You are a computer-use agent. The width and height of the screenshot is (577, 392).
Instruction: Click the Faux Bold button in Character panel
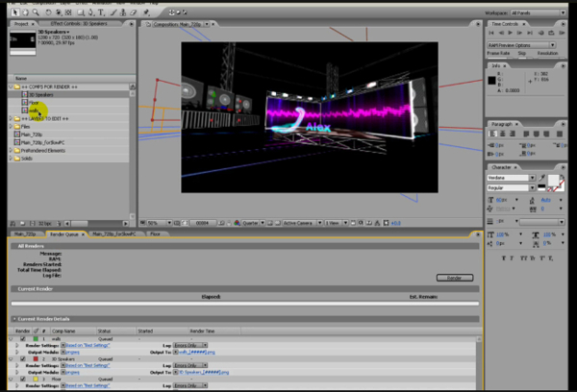[x=503, y=258]
